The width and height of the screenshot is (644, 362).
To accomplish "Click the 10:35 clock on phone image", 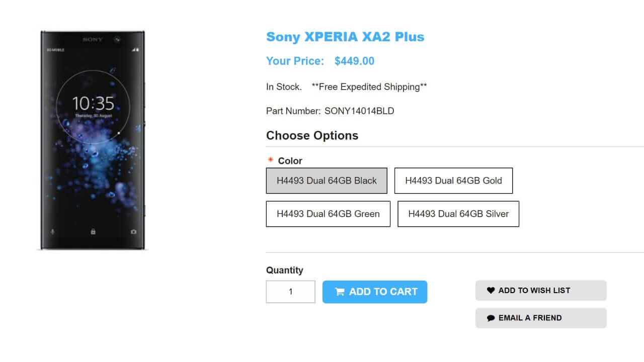I will (93, 104).
